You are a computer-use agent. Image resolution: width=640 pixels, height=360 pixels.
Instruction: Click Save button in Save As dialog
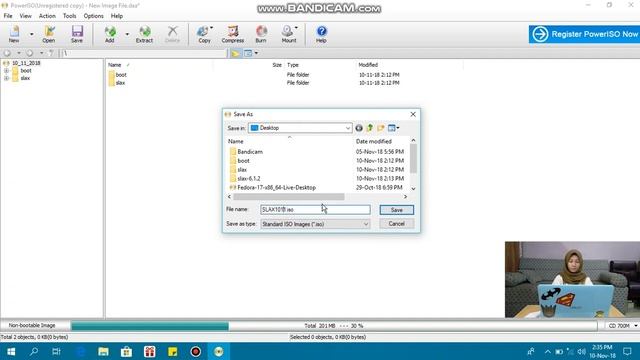click(397, 210)
